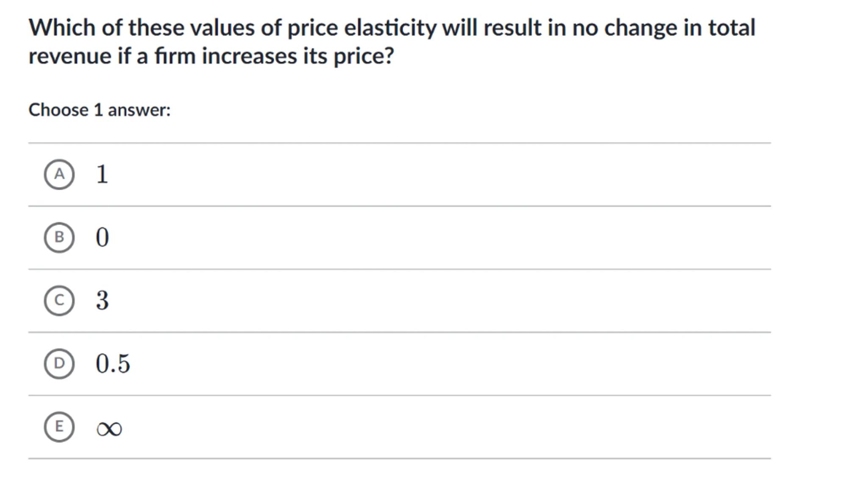868x482 pixels.
Task: Click blank space in answer row E
Action: [424, 427]
